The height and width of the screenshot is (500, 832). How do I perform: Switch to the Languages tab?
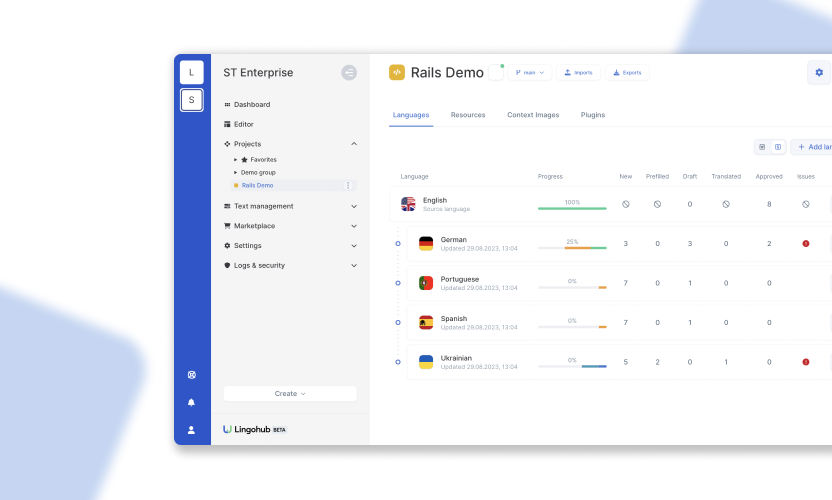coord(411,115)
